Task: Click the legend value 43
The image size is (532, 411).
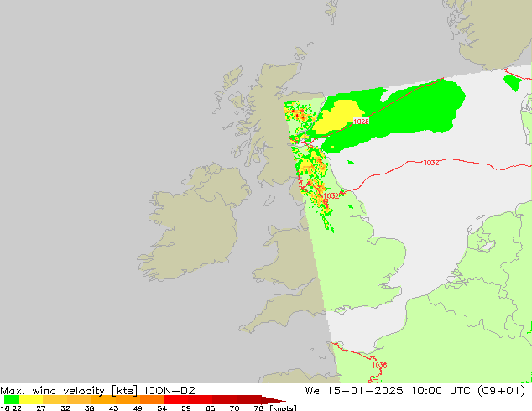Action: pos(113,408)
